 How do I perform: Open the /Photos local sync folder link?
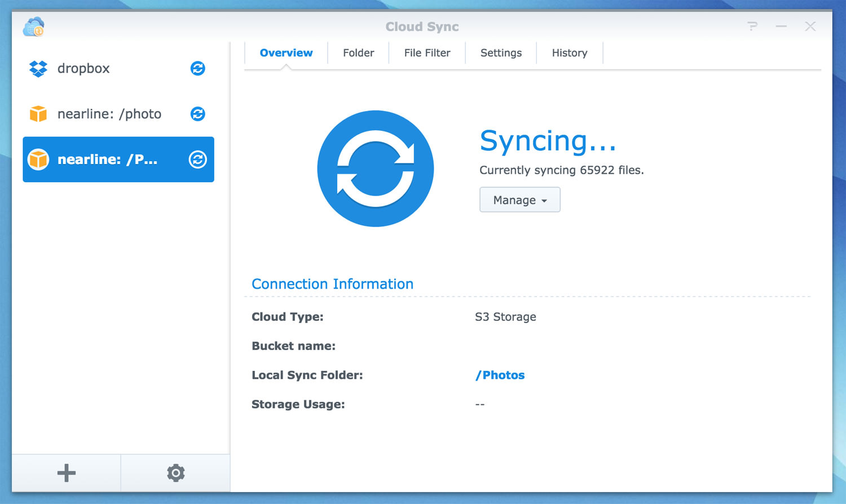pos(500,375)
